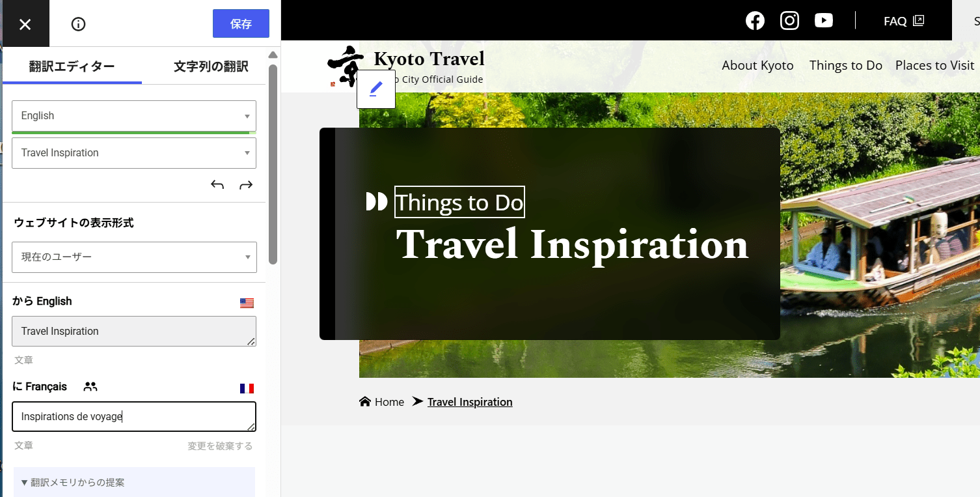Image resolution: width=980 pixels, height=497 pixels.
Task: Click the sidebar vertical scrollbar
Action: [273, 163]
